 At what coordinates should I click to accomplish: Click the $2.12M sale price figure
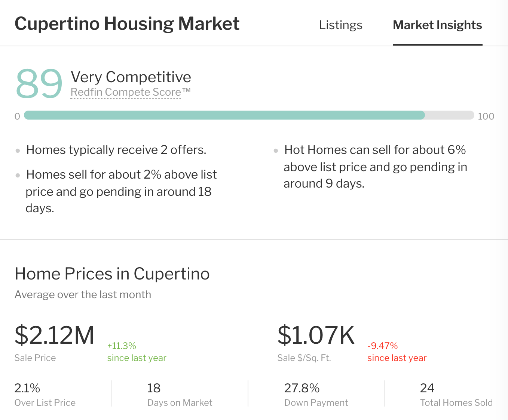pos(54,335)
